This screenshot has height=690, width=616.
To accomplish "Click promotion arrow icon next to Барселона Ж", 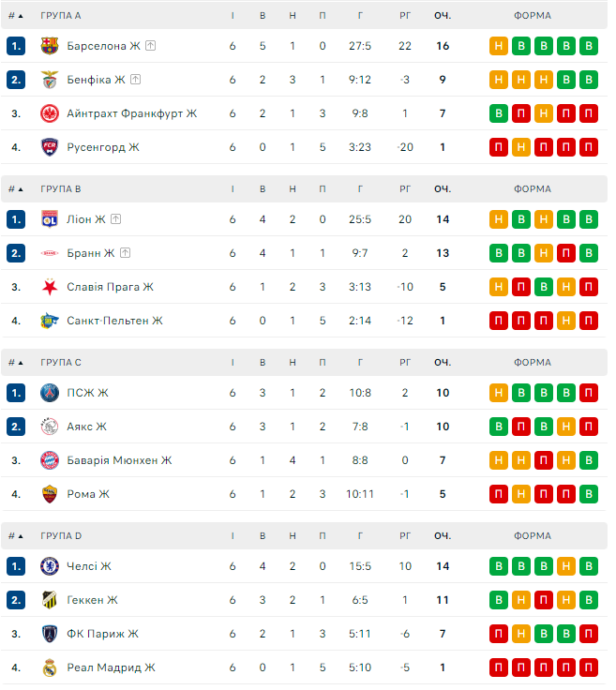I will click(150, 46).
